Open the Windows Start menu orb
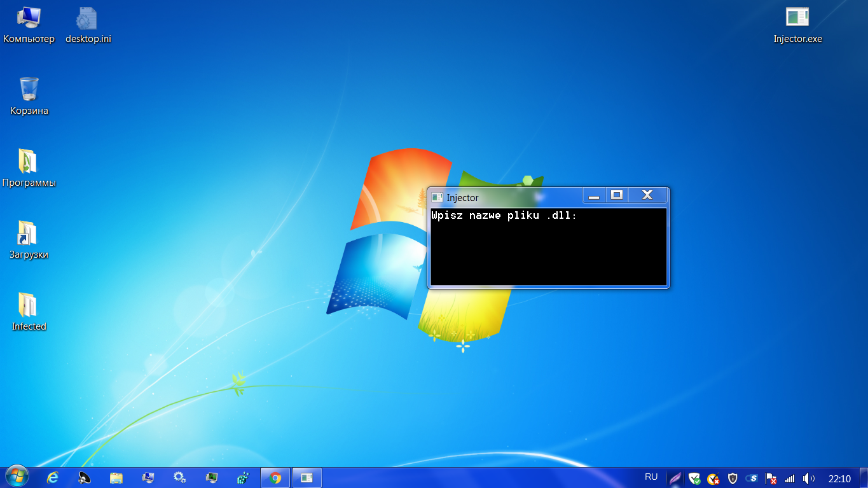Screen dimensions: 868x488 coord(17,477)
